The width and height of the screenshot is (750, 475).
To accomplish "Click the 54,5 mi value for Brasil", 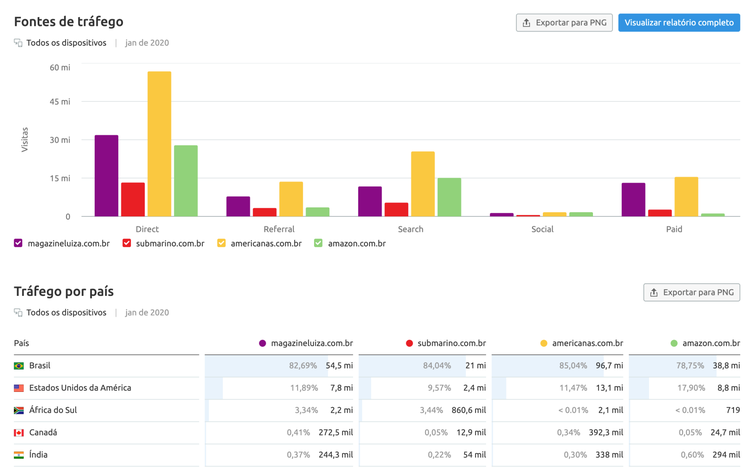I will pyautogui.click(x=340, y=365).
